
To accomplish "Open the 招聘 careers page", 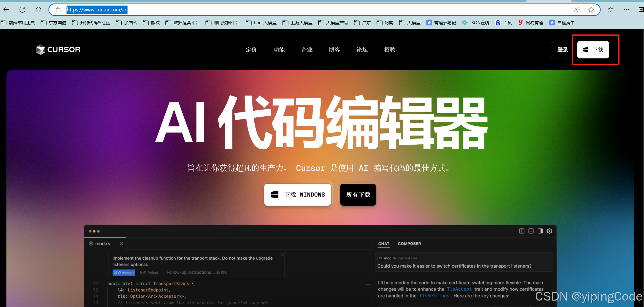I will pos(390,50).
